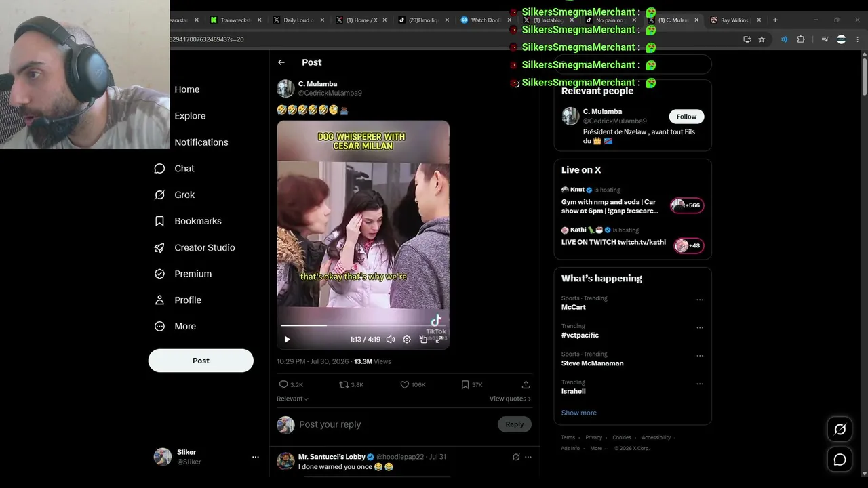Click the Reply button
This screenshot has height=488, width=868.
click(515, 424)
